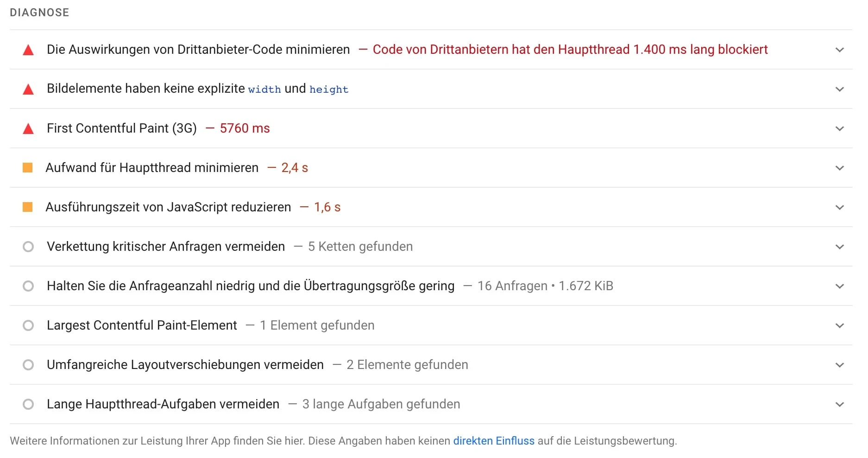Image resolution: width=868 pixels, height=458 pixels.
Task: Click the circle icon beside Largest Contentful Paint-Element
Action: click(28, 325)
